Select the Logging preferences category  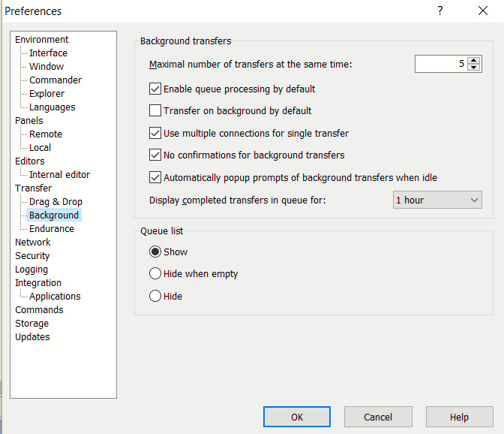[x=31, y=270]
